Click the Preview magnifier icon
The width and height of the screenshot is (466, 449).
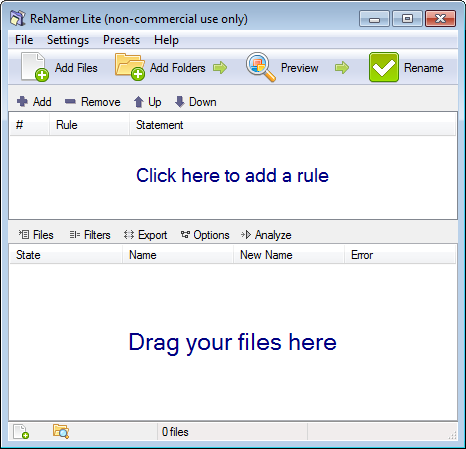[261, 67]
